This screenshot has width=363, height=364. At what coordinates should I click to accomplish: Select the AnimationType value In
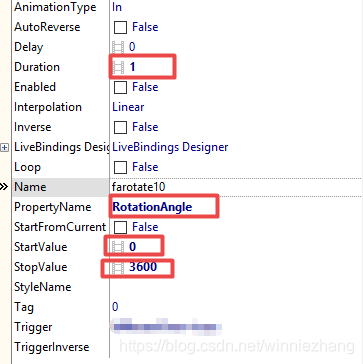(117, 7)
